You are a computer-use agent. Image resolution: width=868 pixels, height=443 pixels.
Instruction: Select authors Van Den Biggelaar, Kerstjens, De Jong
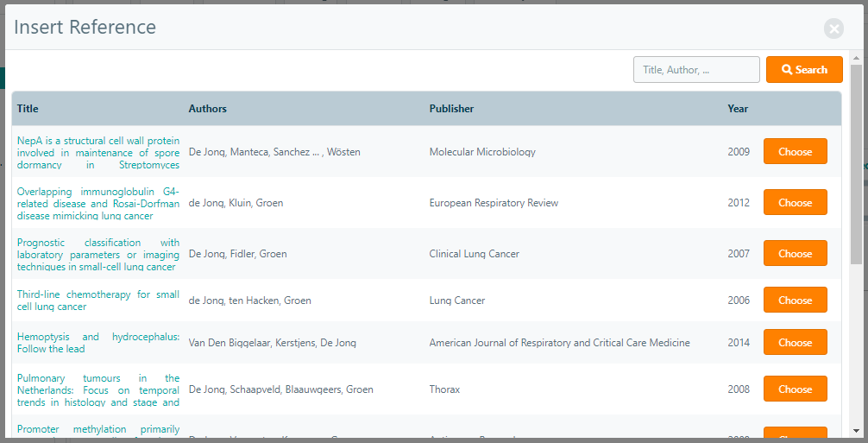coord(273,342)
